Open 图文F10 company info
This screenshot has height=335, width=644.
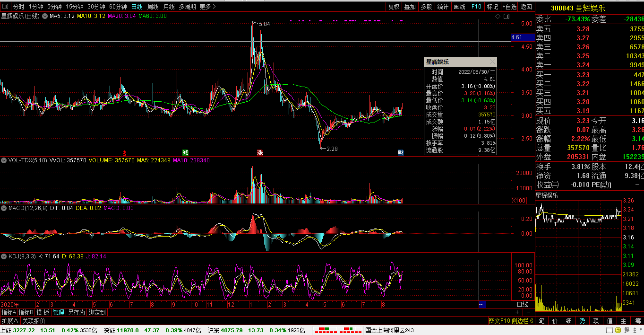pos(499,321)
